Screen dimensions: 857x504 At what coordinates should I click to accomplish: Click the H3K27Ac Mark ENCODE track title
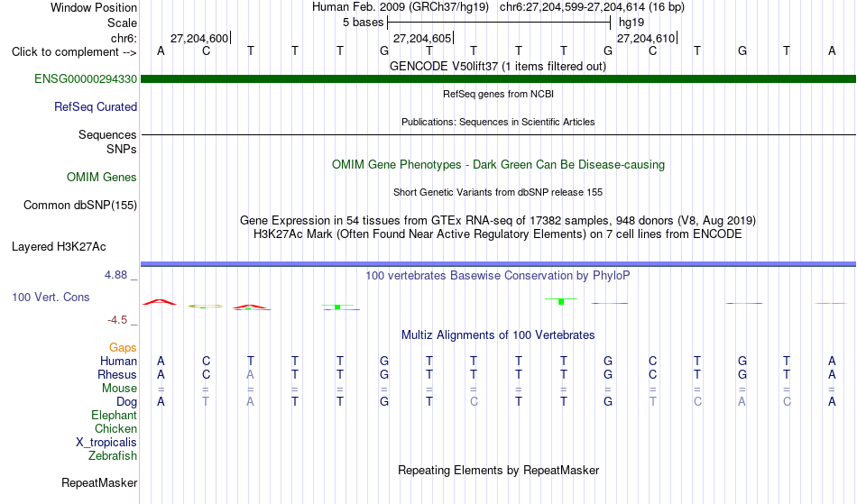click(498, 234)
